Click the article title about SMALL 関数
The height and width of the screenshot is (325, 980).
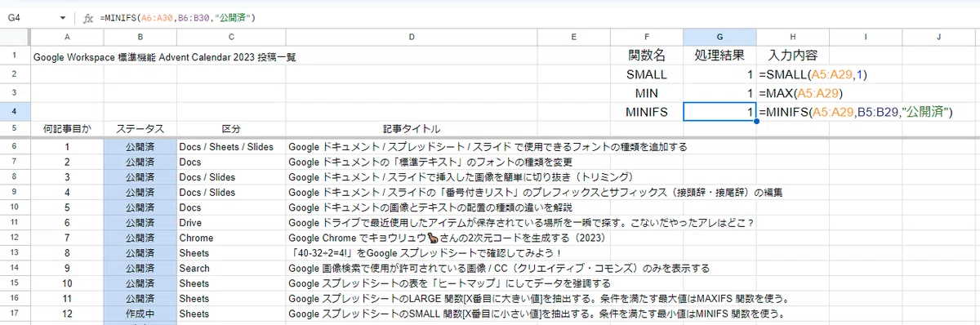pos(537,313)
